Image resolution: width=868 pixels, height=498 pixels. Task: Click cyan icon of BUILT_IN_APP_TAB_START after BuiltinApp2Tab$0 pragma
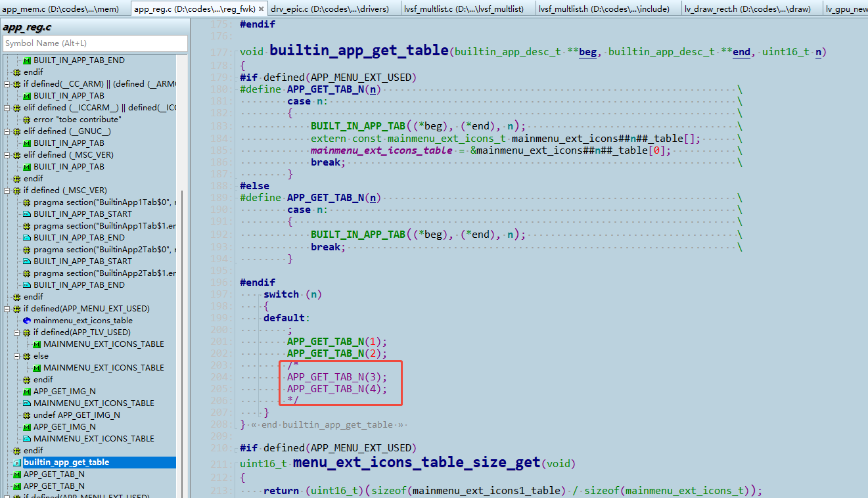click(27, 261)
